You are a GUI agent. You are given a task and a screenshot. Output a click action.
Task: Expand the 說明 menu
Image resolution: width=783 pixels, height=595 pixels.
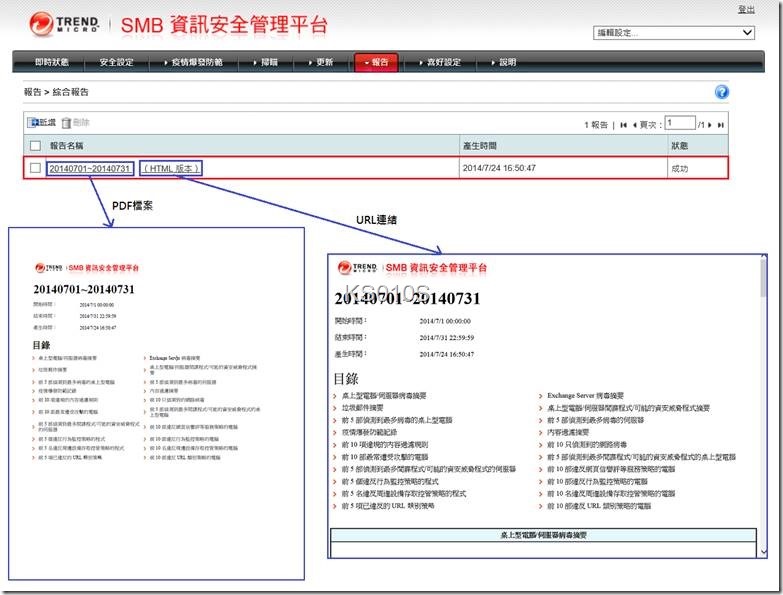503,62
